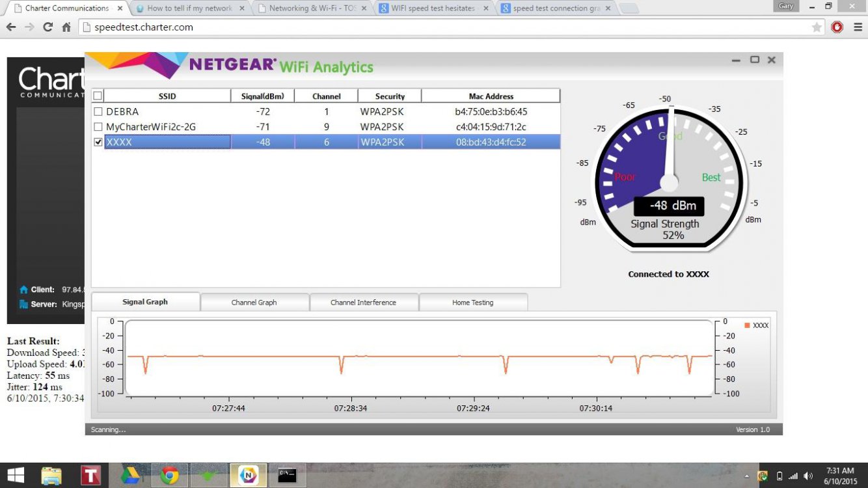
Task: Click Mac address b4:75:0e:b3:b6:45
Action: click(x=491, y=112)
